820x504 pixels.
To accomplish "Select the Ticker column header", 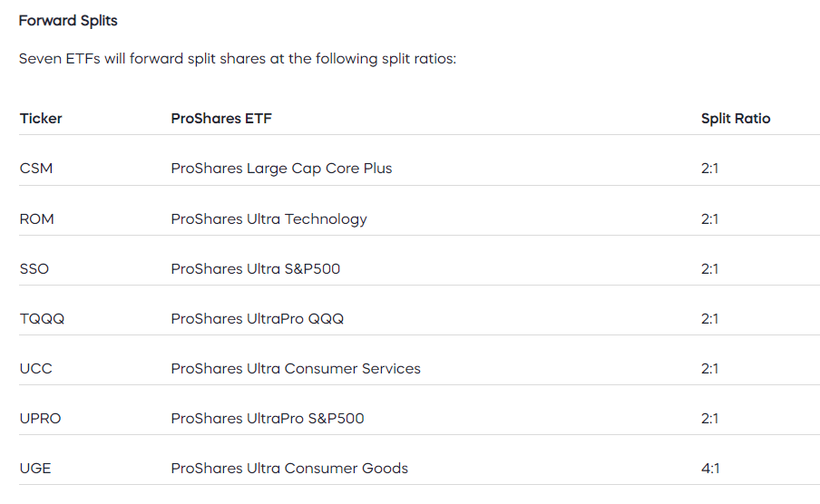I will [41, 119].
